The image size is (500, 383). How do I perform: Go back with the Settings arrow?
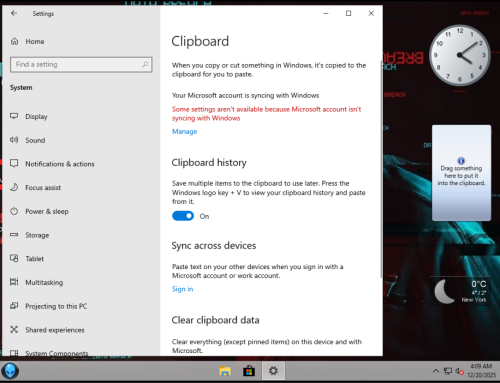[14, 13]
